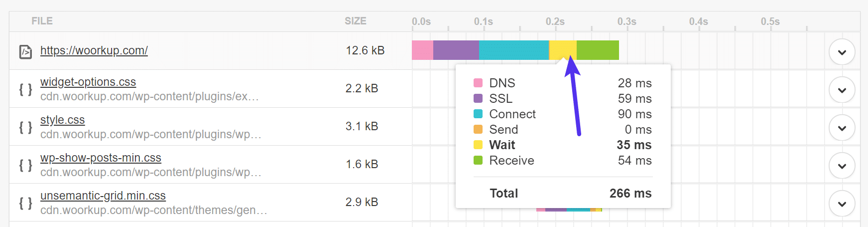Click the CSS icon next to wp-show-posts-min.css
This screenshot has height=227, width=868.
pyautogui.click(x=25, y=166)
